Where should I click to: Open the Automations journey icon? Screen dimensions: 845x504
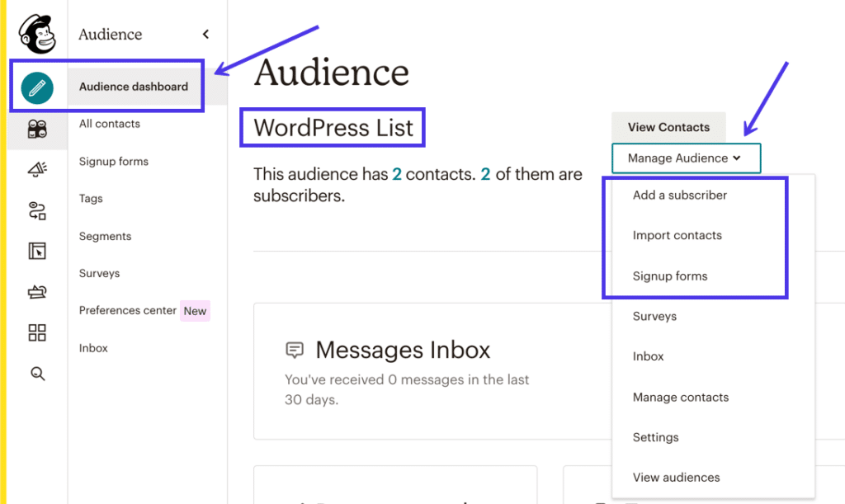point(36,210)
